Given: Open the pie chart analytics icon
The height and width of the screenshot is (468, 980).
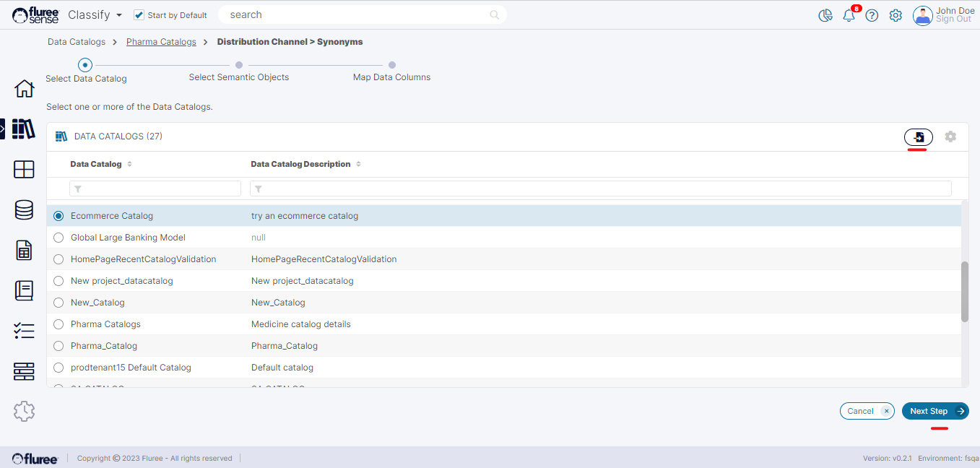Looking at the screenshot, I should point(825,15).
